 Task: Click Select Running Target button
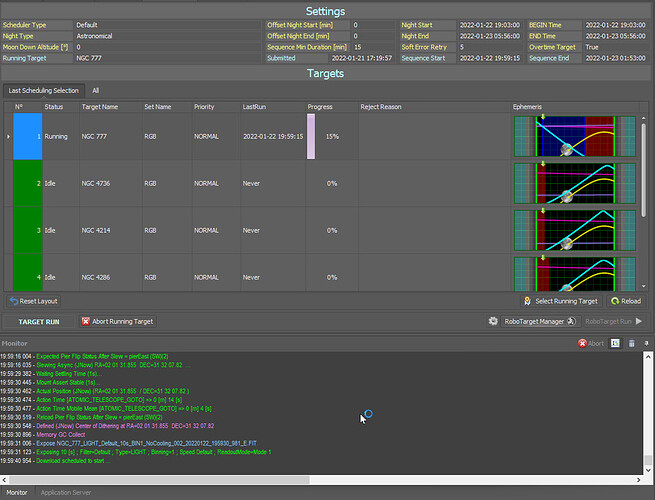[561, 301]
